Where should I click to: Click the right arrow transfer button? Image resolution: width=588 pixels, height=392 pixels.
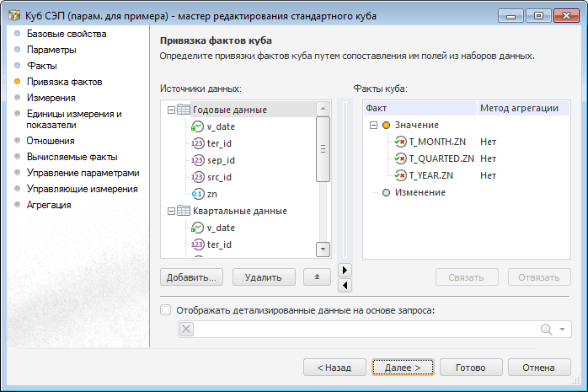point(344,270)
